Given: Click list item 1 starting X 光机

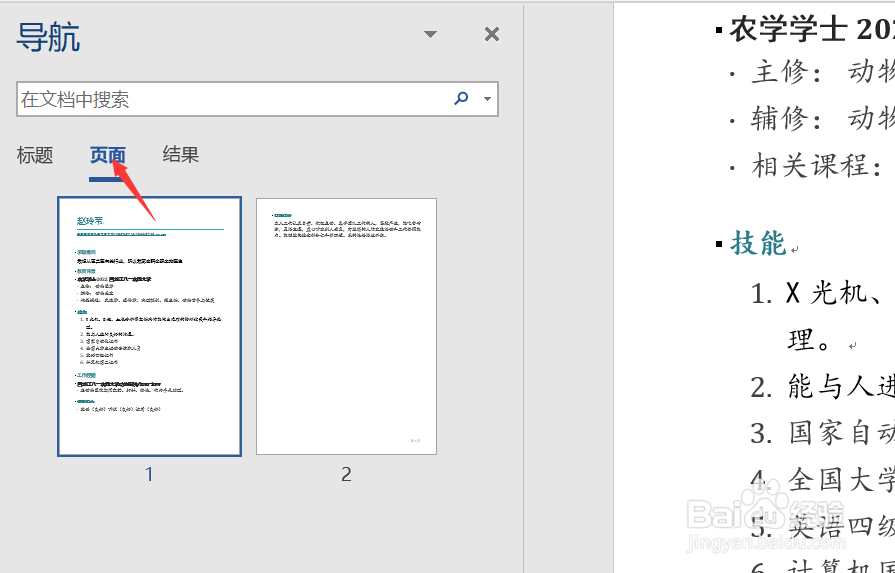Looking at the screenshot, I should tap(823, 294).
